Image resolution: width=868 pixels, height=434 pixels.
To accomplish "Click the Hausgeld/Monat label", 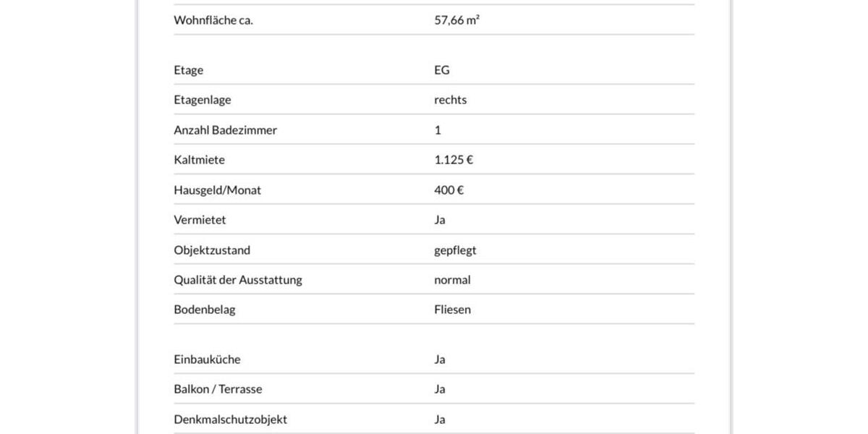I will point(218,190).
